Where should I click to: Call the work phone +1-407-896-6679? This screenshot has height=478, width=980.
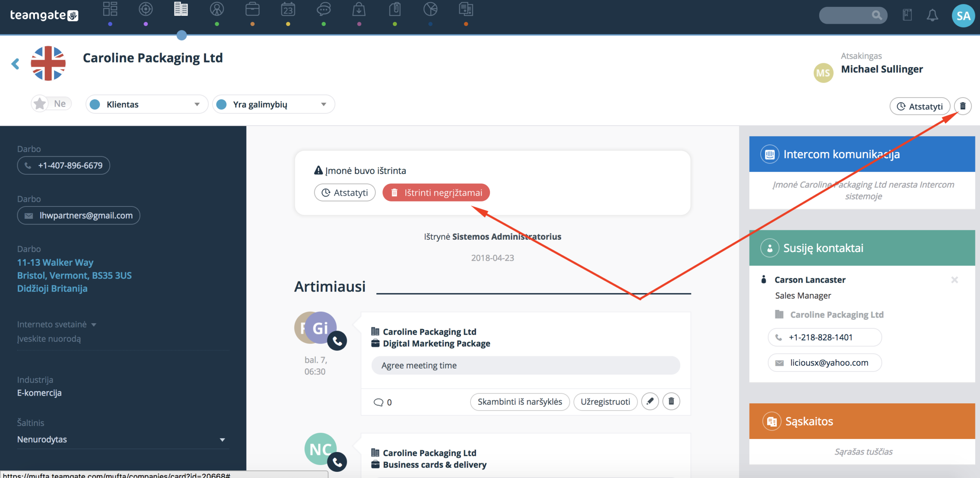(x=64, y=165)
